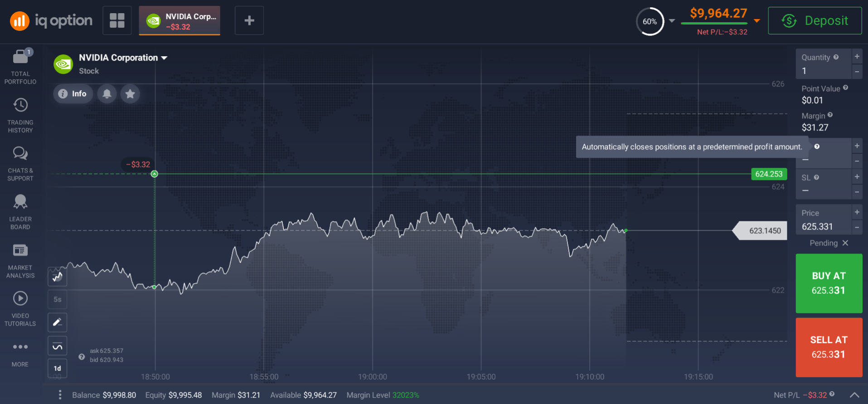This screenshot has height=404, width=868.
Task: Expand NVIDIA Corporation asset dropdown
Action: pos(164,58)
